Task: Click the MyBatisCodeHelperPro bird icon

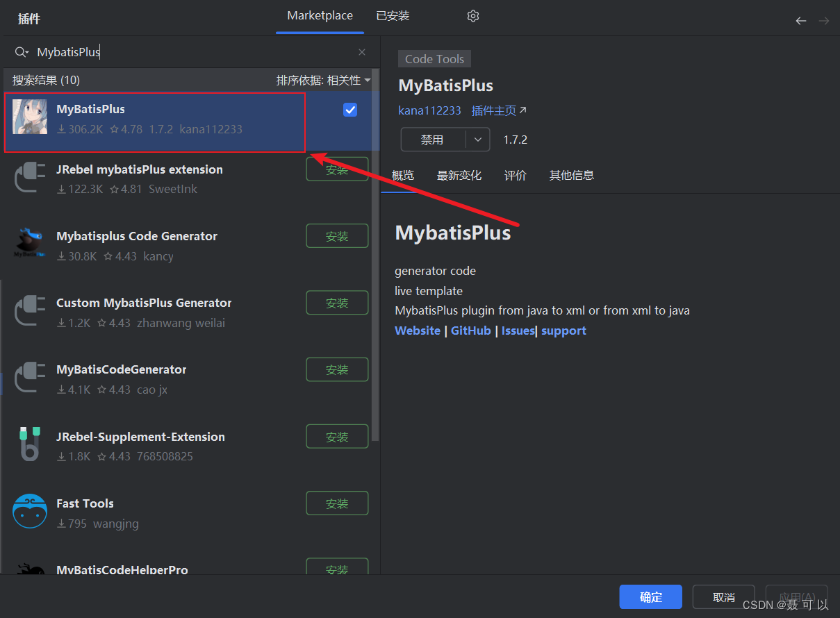Action: coord(30,569)
